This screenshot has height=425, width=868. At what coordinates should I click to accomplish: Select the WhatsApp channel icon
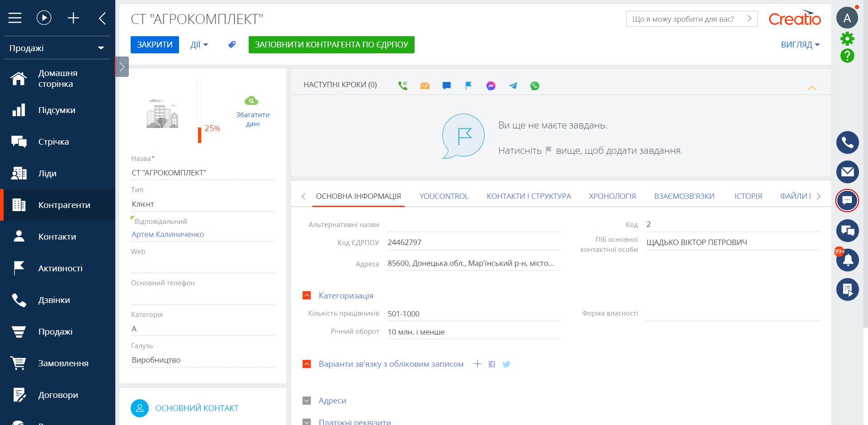pos(534,85)
